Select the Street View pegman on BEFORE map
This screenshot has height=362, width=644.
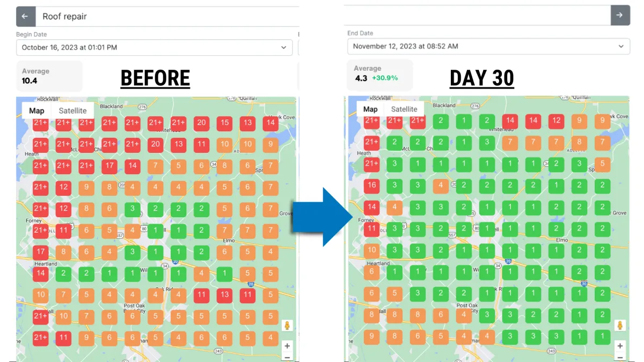click(x=287, y=326)
